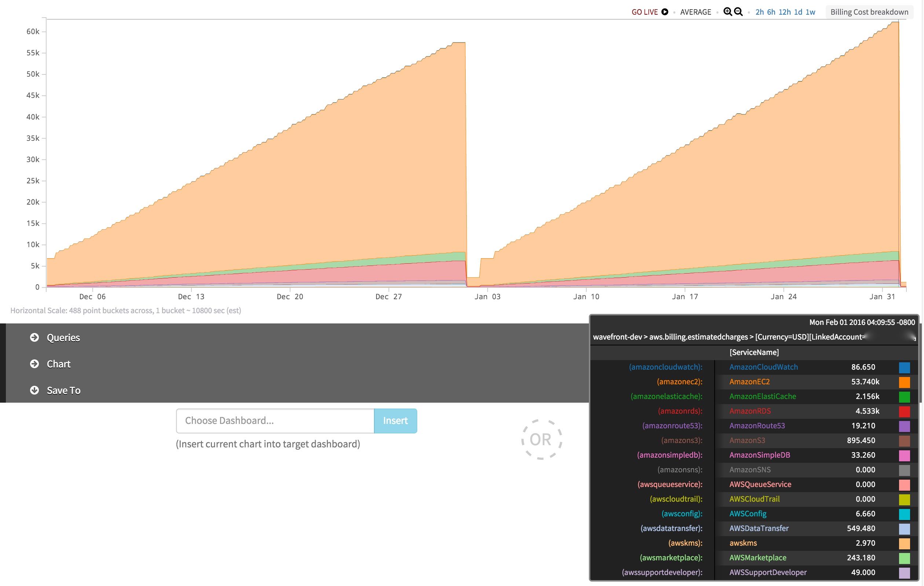Focus the Choose Dashboard input field
This screenshot has height=586, width=924.
coord(275,421)
